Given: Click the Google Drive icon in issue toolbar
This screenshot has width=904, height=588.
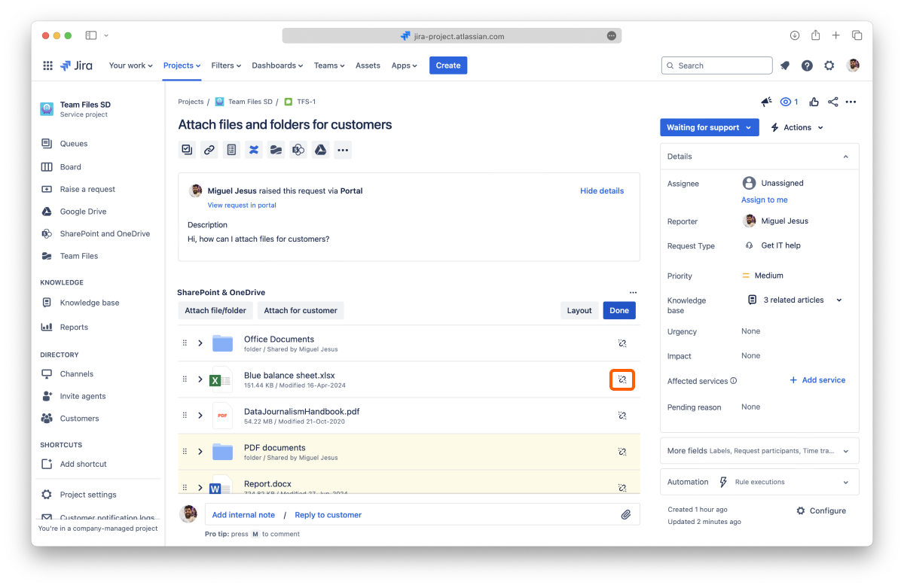Looking at the screenshot, I should pyautogui.click(x=320, y=150).
